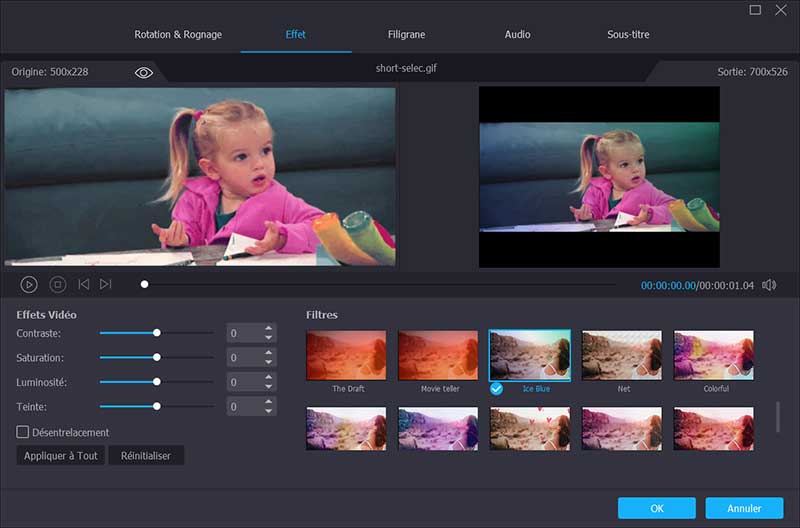Screen dimensions: 800x528
Task: Increase the Contraste value with up arrow
Action: coord(269,328)
